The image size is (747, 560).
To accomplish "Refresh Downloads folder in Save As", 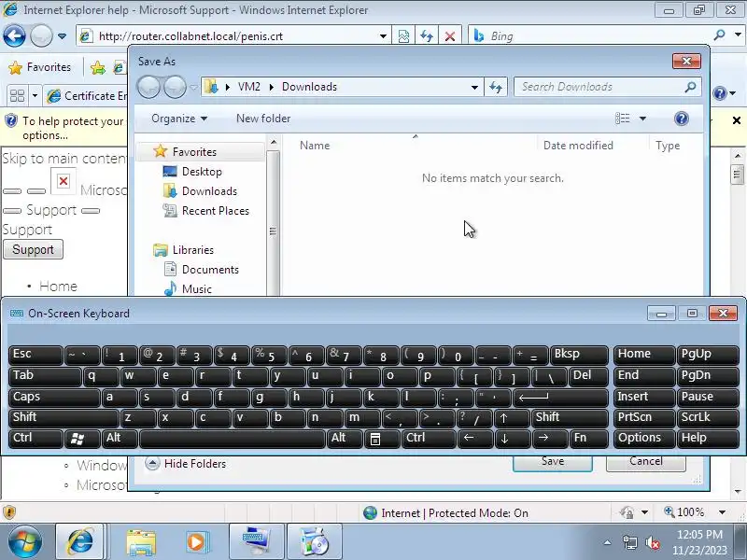I will (496, 87).
